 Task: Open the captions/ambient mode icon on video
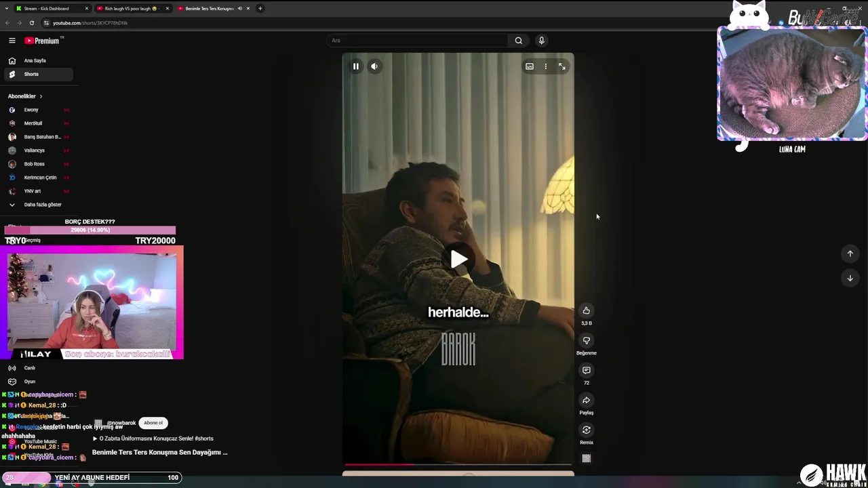(x=530, y=66)
